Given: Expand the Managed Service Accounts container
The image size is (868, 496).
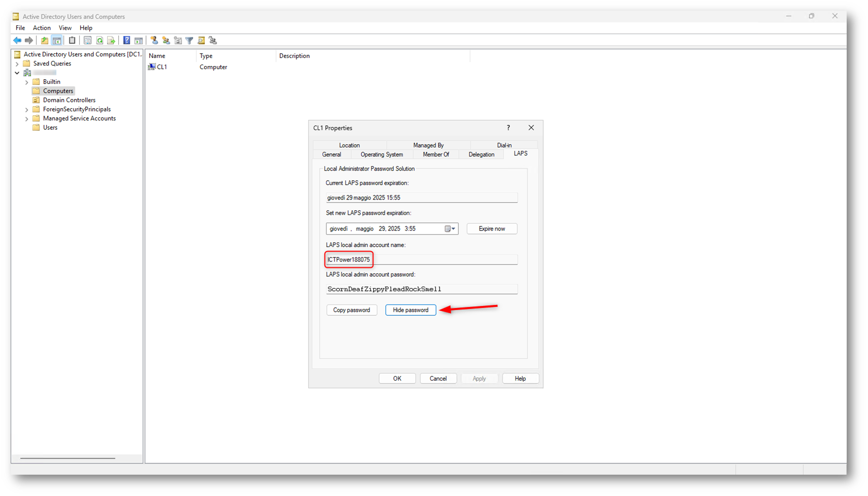Looking at the screenshot, I should [x=27, y=119].
